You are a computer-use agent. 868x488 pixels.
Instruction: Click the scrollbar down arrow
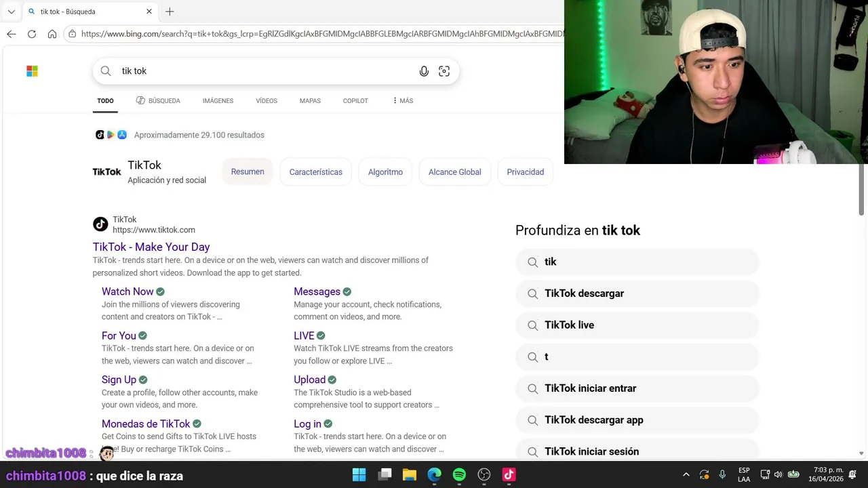(862, 453)
